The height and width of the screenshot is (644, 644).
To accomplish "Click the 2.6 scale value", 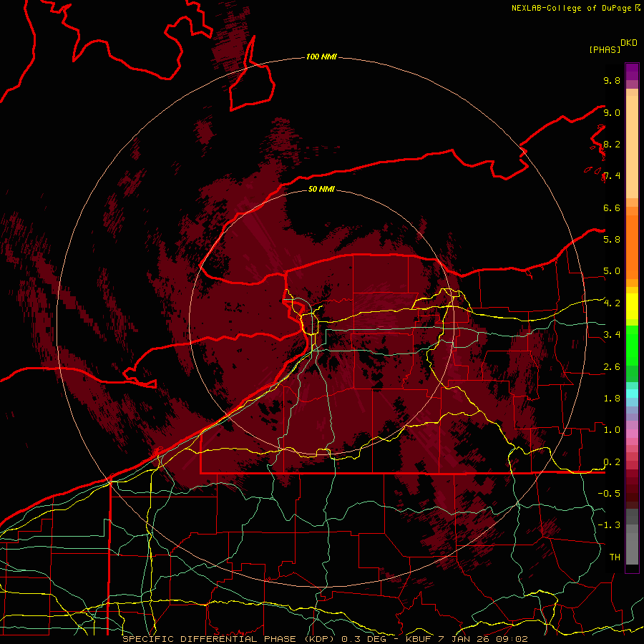I will pos(612,367).
